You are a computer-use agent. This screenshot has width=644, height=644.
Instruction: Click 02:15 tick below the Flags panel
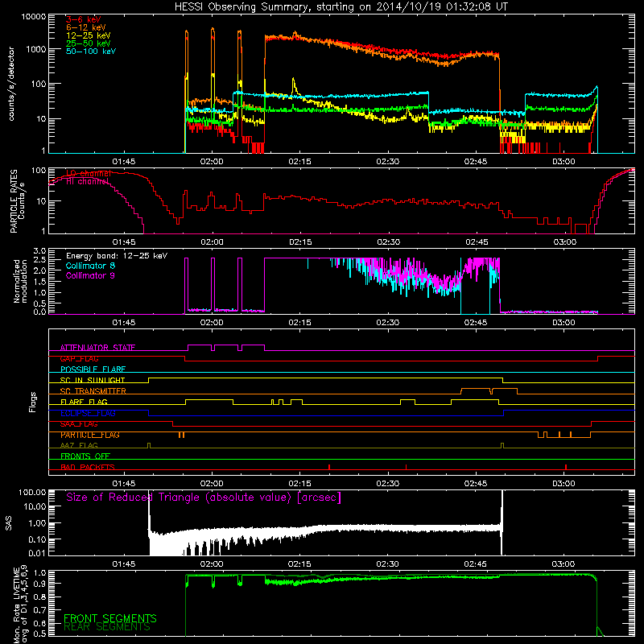click(x=299, y=484)
